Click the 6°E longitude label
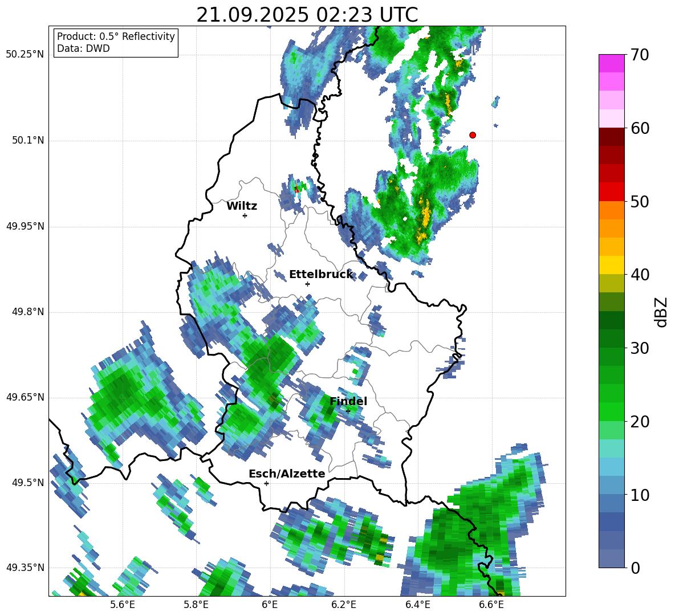675x616 pixels. point(270,605)
